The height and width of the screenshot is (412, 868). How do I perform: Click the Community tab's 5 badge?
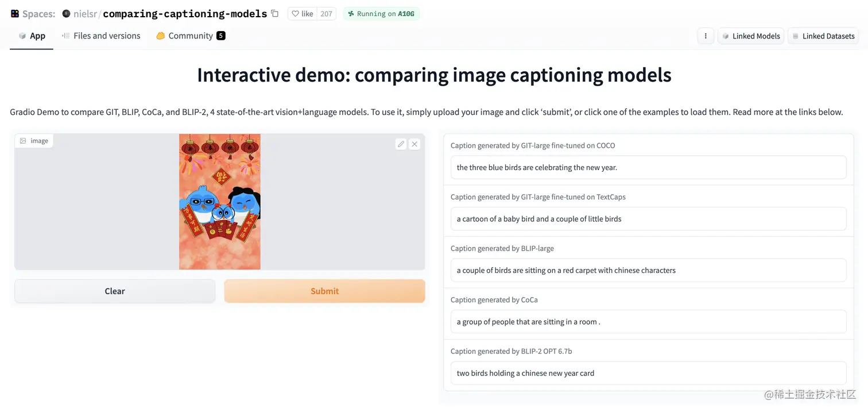coord(221,36)
